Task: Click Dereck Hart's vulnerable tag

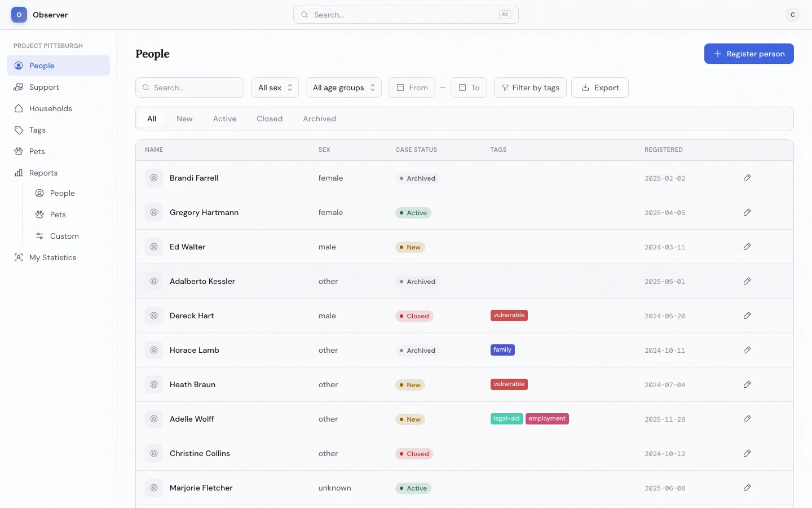Action: [509, 316]
